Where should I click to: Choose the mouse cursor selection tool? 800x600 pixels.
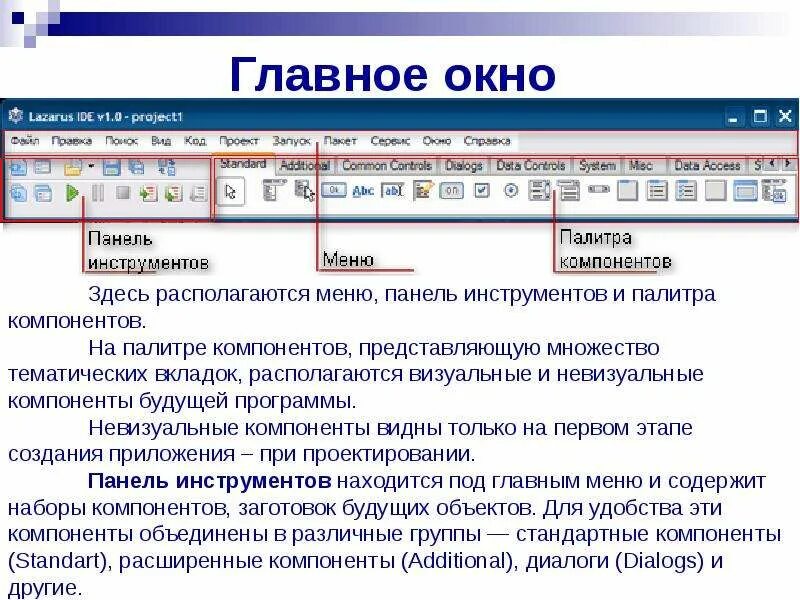tap(230, 192)
